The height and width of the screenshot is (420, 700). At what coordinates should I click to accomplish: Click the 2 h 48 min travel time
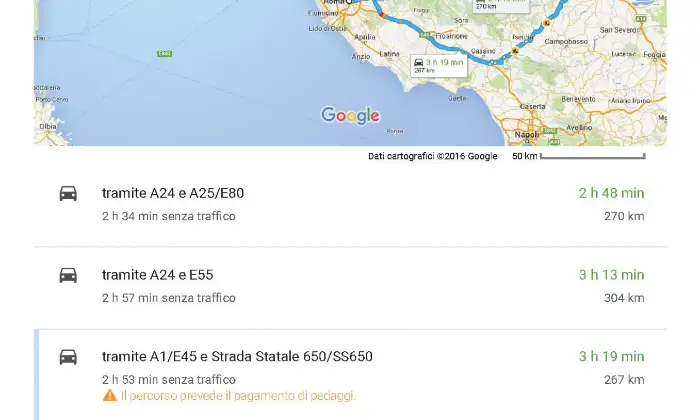[611, 193]
